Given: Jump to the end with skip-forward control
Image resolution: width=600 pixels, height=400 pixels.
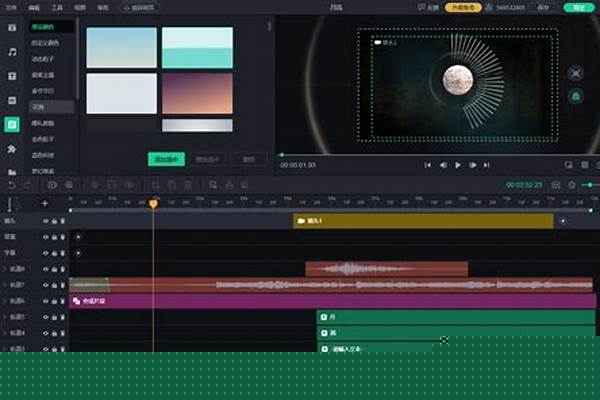Looking at the screenshot, I should [x=486, y=165].
